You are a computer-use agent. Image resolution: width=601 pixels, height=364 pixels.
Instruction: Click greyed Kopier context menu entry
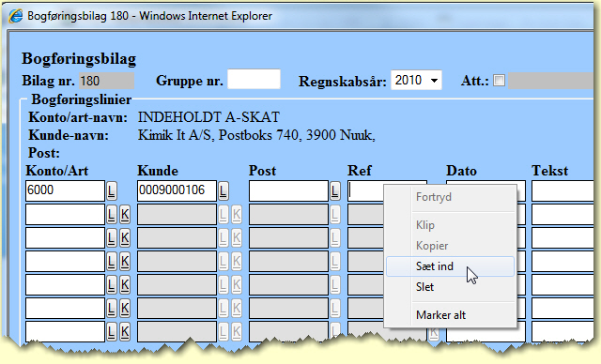click(x=450, y=246)
